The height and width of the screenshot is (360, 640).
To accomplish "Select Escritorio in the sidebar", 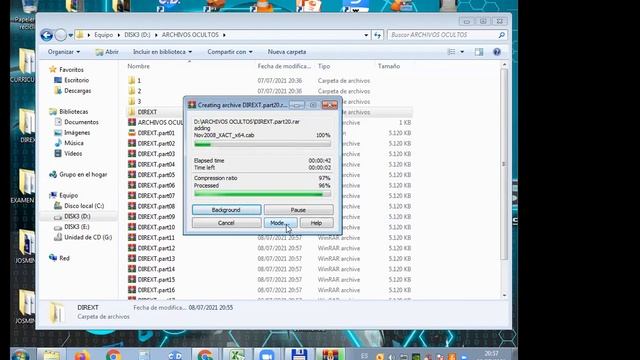I will click(76, 80).
